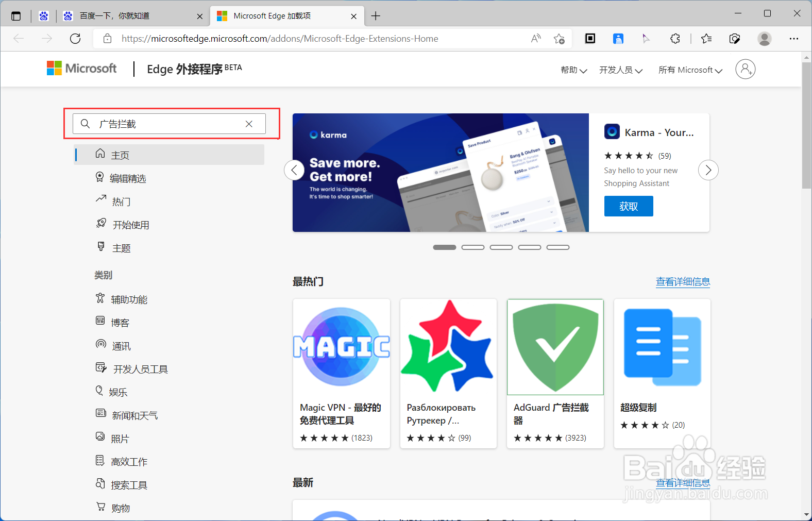Click the blue extension icon in toolbar
Image resolution: width=812 pixels, height=521 pixels.
(618, 38)
